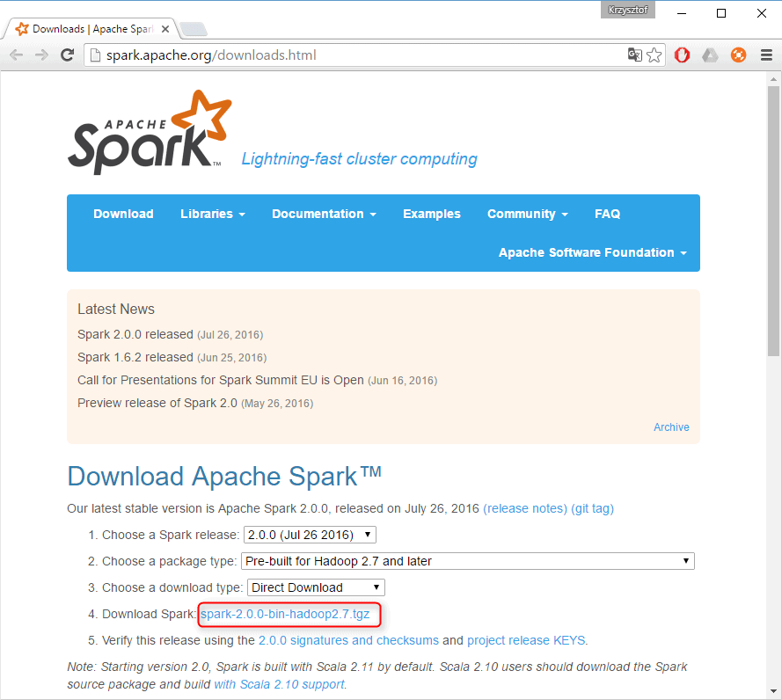Open Spark 2.0.0 released news item

[x=135, y=334]
